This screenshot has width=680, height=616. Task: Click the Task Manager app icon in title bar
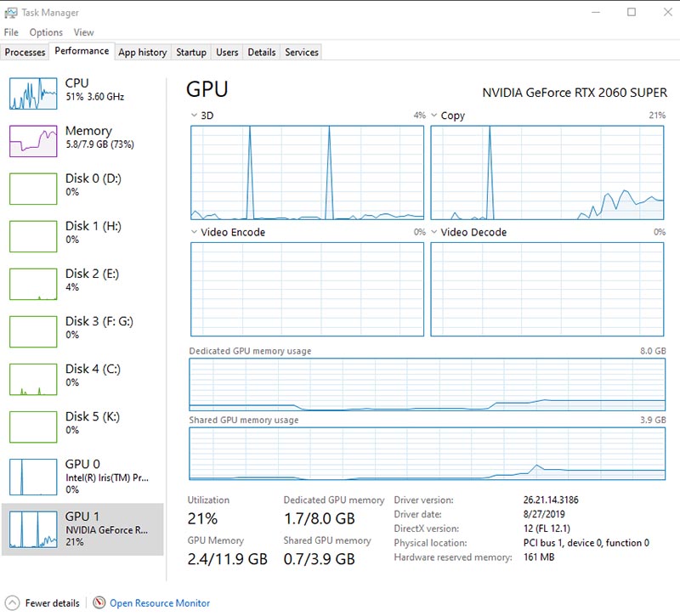10,13
